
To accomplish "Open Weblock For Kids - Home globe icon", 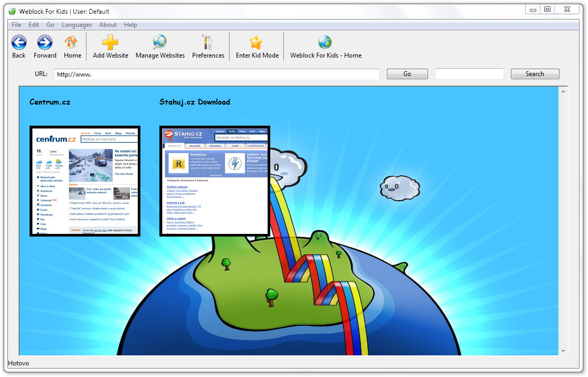I will (325, 42).
